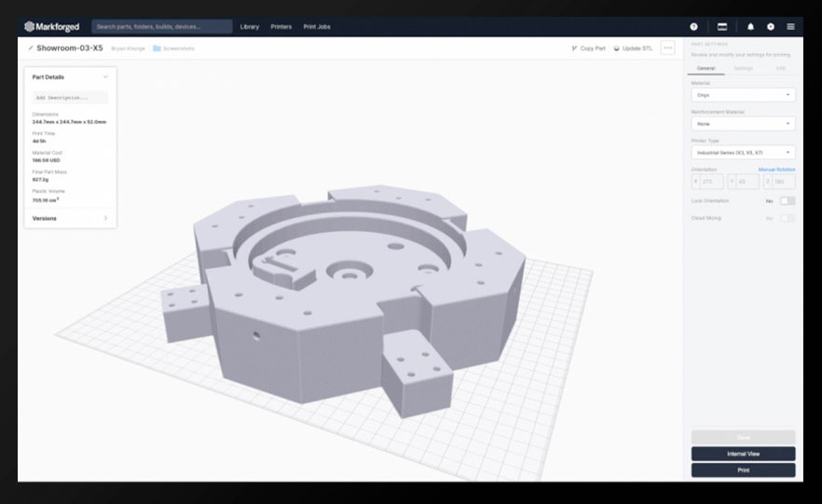Image resolution: width=822 pixels, height=504 pixels.
Task: Click the Update STL icon
Action: 617,48
